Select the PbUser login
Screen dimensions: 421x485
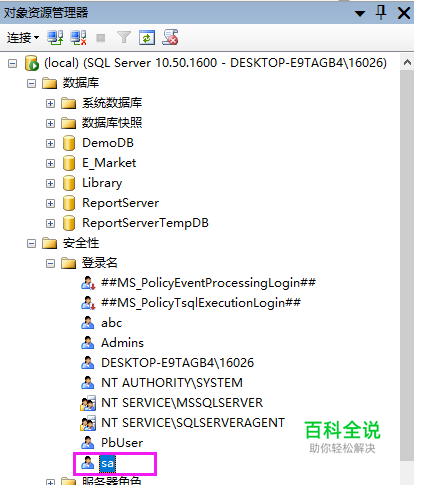point(122,443)
